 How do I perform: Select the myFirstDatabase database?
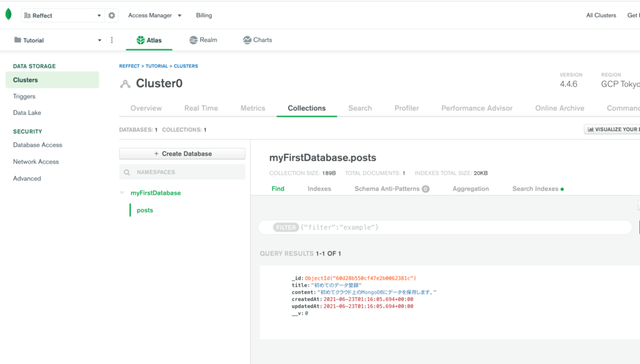click(156, 193)
